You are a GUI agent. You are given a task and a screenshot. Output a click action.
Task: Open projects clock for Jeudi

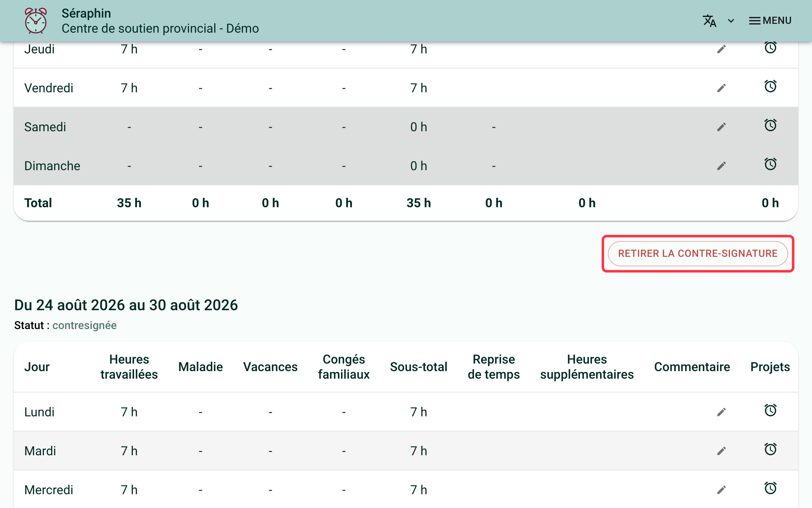(770, 47)
